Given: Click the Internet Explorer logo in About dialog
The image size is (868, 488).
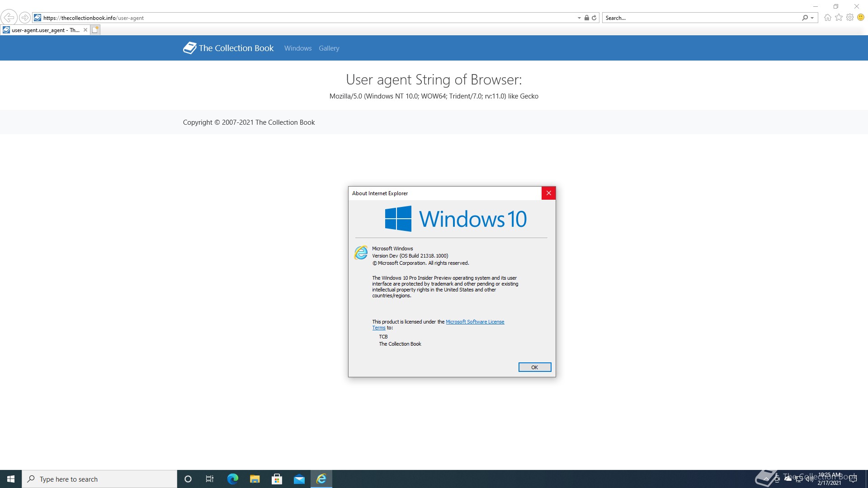Looking at the screenshot, I should pos(361,253).
